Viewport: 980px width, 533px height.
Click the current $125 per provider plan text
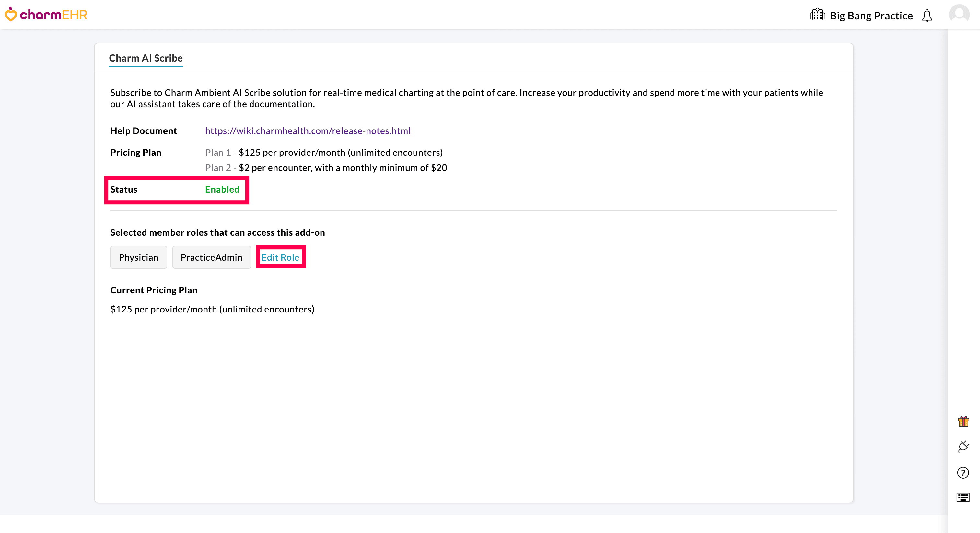point(212,309)
